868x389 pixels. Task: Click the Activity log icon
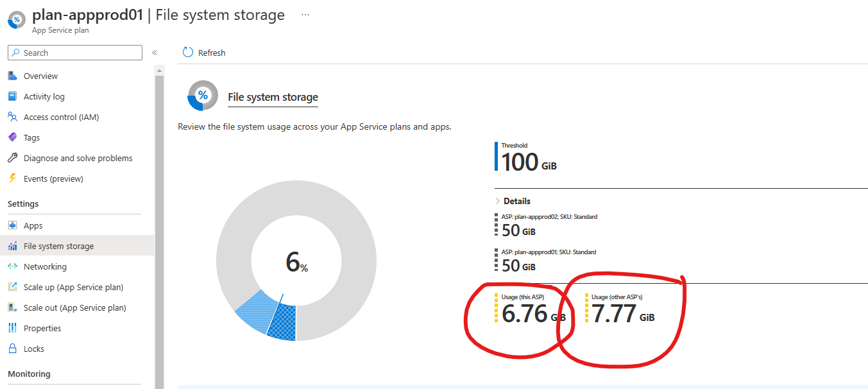pyautogui.click(x=12, y=96)
